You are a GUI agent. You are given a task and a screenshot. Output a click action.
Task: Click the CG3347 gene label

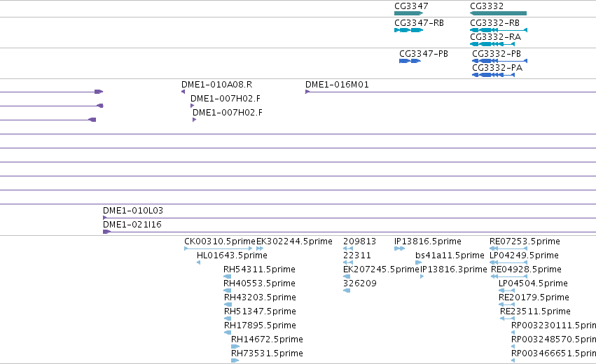pos(411,6)
